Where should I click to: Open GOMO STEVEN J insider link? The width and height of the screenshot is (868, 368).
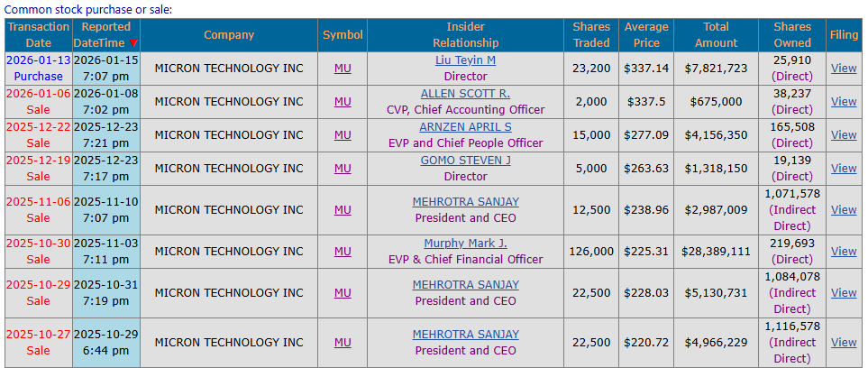pyautogui.click(x=466, y=160)
